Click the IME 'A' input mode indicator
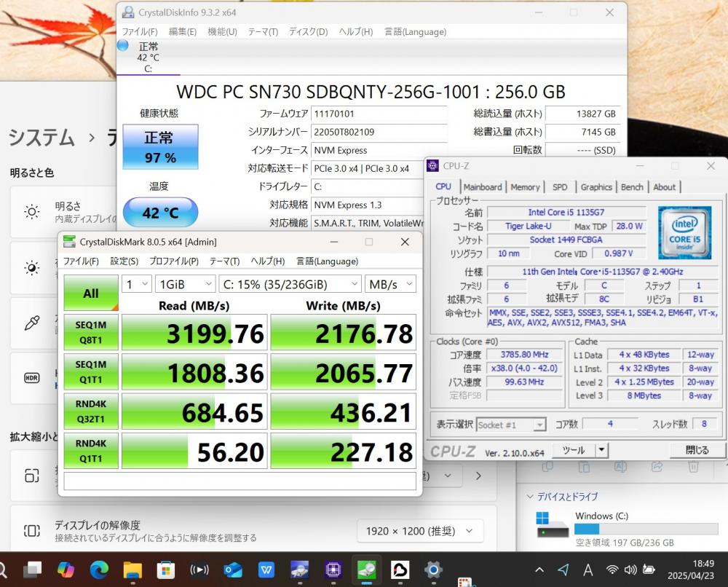728x587 pixels. [x=587, y=570]
